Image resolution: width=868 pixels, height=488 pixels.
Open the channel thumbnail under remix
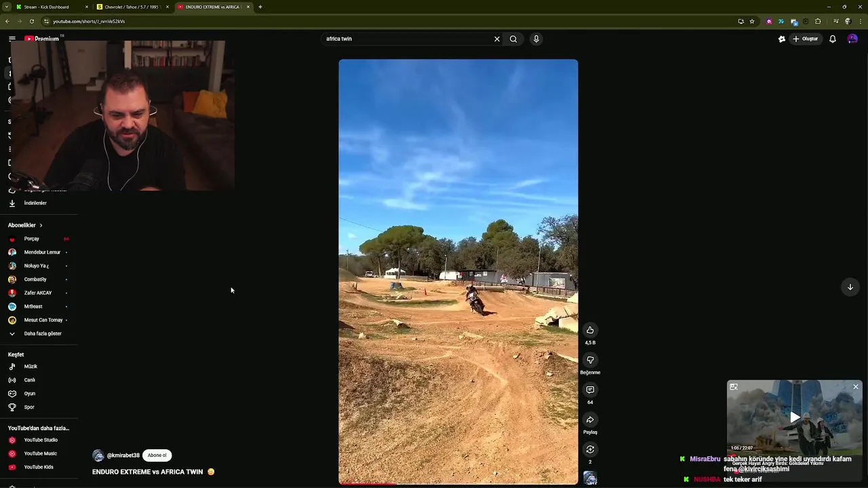[x=590, y=478]
